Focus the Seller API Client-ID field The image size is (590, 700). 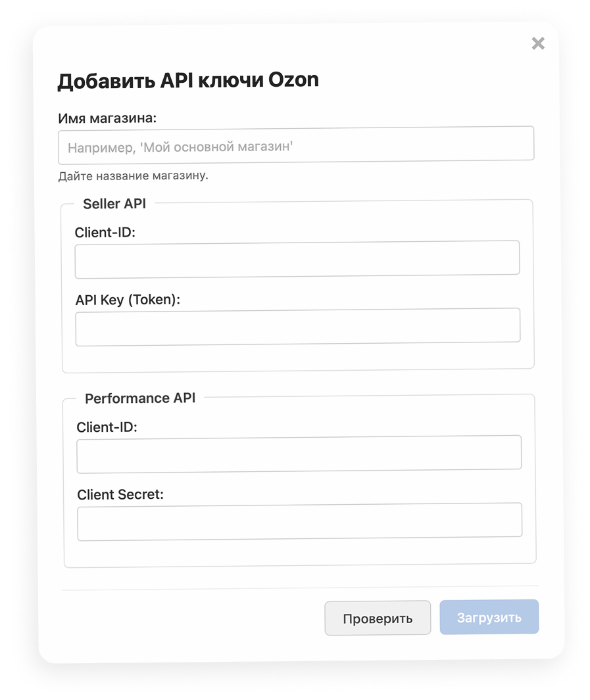(297, 260)
